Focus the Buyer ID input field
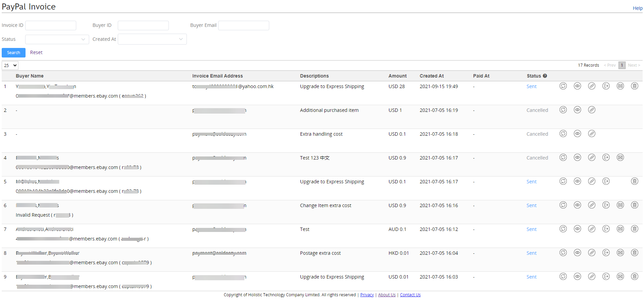Screen dimensions: 644x301 (x=143, y=26)
